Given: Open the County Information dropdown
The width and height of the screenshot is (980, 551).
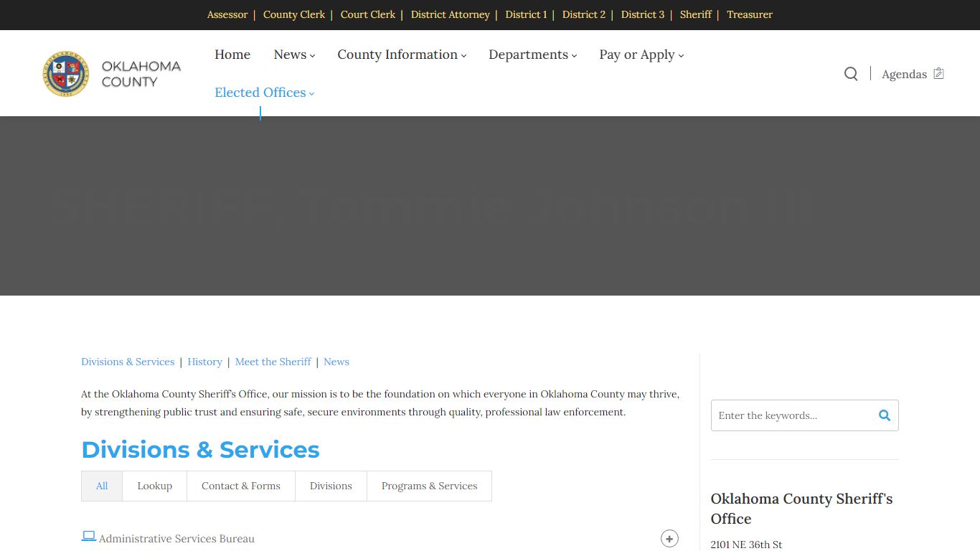Looking at the screenshot, I should 402,55.
